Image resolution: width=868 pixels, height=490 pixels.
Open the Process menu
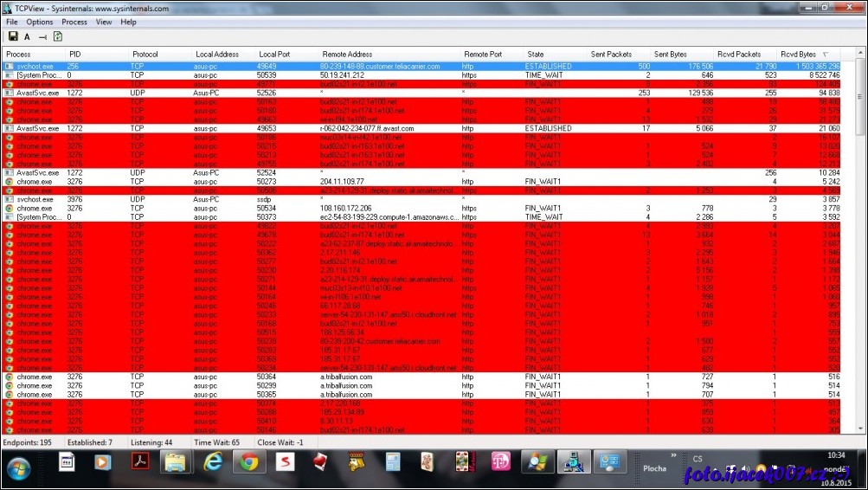pyautogui.click(x=74, y=22)
